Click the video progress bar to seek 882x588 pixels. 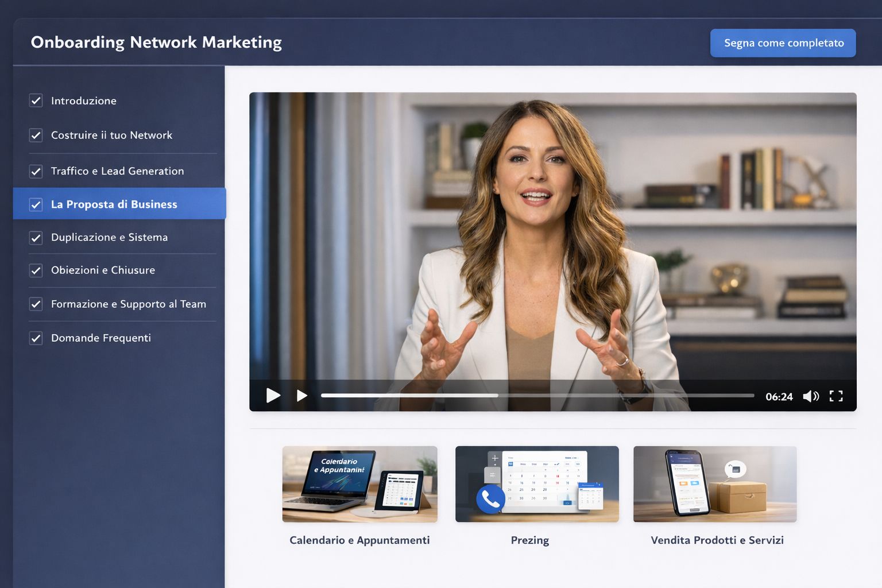point(537,396)
